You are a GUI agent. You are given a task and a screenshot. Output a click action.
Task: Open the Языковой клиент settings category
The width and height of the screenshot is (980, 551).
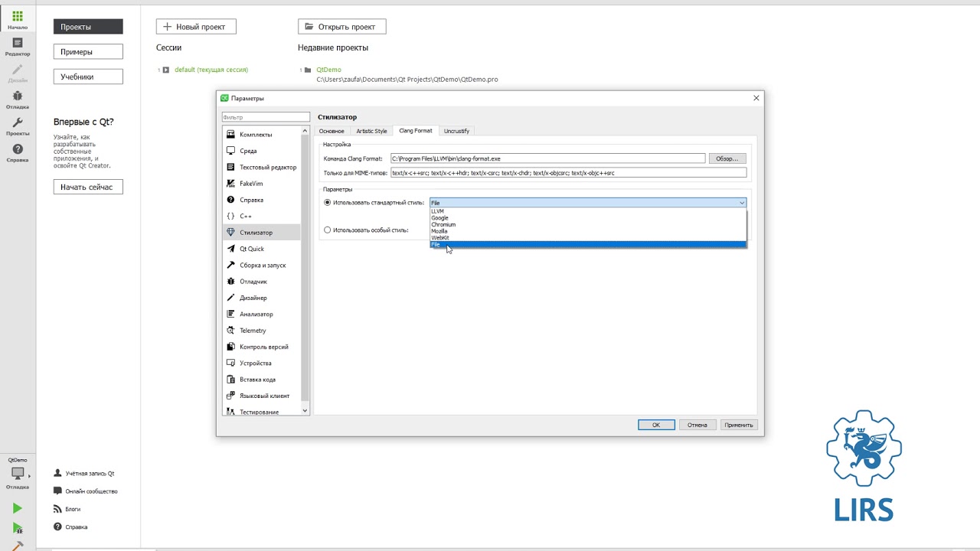(x=262, y=396)
